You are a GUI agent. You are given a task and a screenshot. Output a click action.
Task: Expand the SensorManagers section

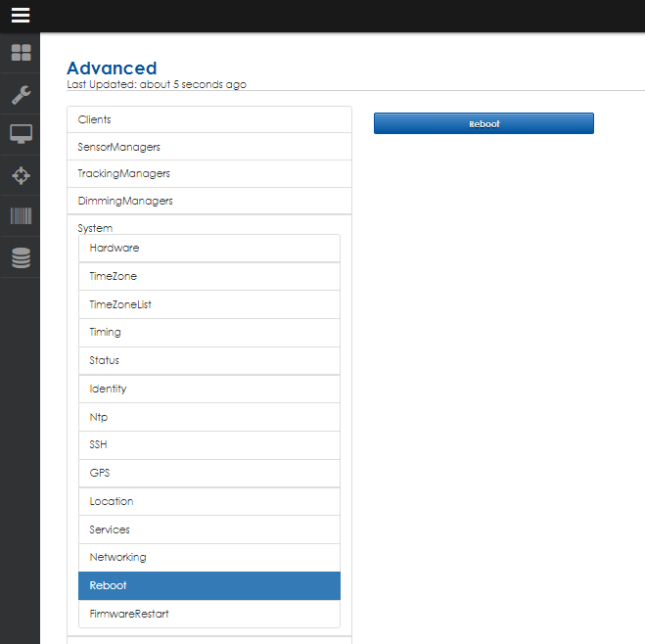pyautogui.click(x=208, y=147)
